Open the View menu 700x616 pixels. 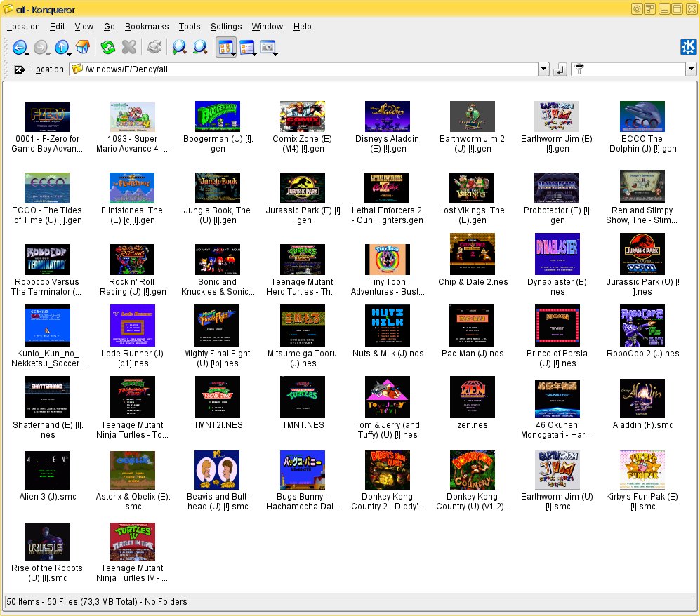click(x=84, y=27)
